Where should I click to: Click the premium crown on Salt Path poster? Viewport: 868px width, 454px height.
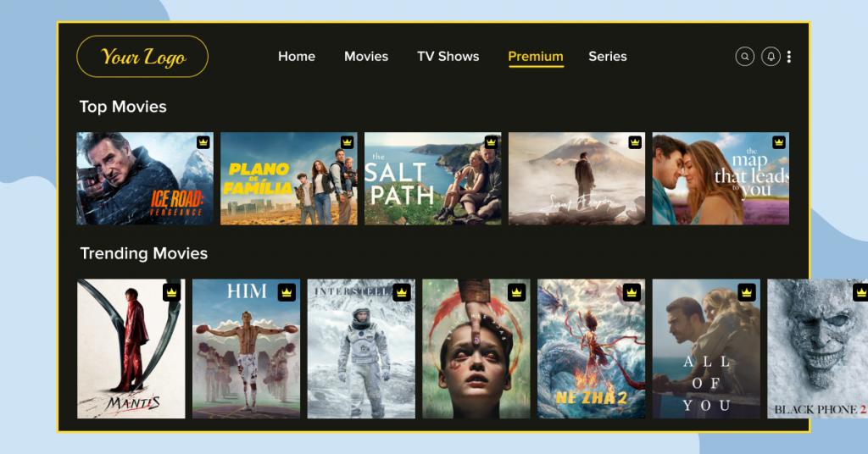(x=491, y=142)
